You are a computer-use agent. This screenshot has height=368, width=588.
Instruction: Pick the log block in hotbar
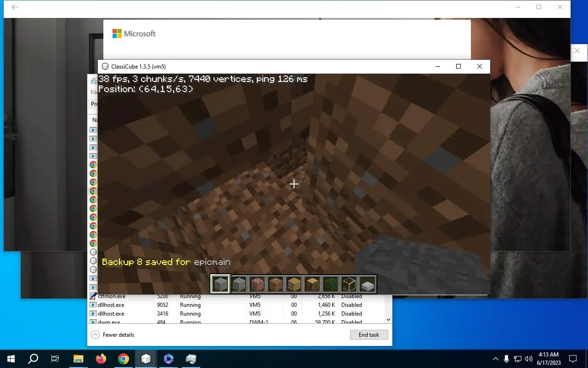pyautogui.click(x=312, y=284)
